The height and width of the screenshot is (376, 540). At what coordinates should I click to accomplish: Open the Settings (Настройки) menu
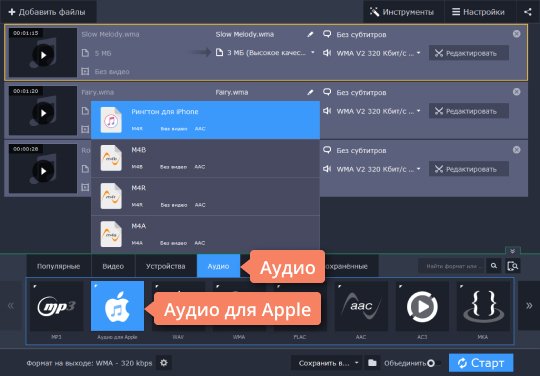(x=480, y=12)
